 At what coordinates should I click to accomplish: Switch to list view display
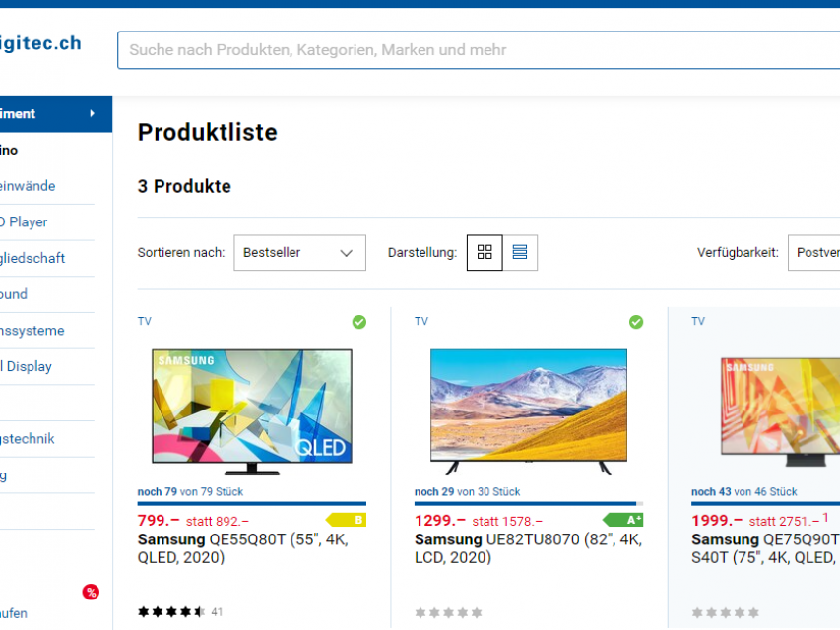[x=520, y=253]
